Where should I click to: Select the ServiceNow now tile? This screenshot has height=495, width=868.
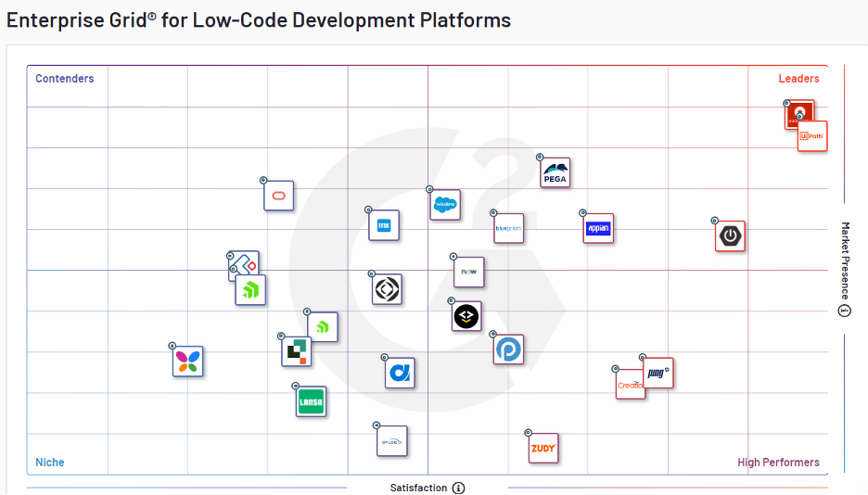click(469, 272)
